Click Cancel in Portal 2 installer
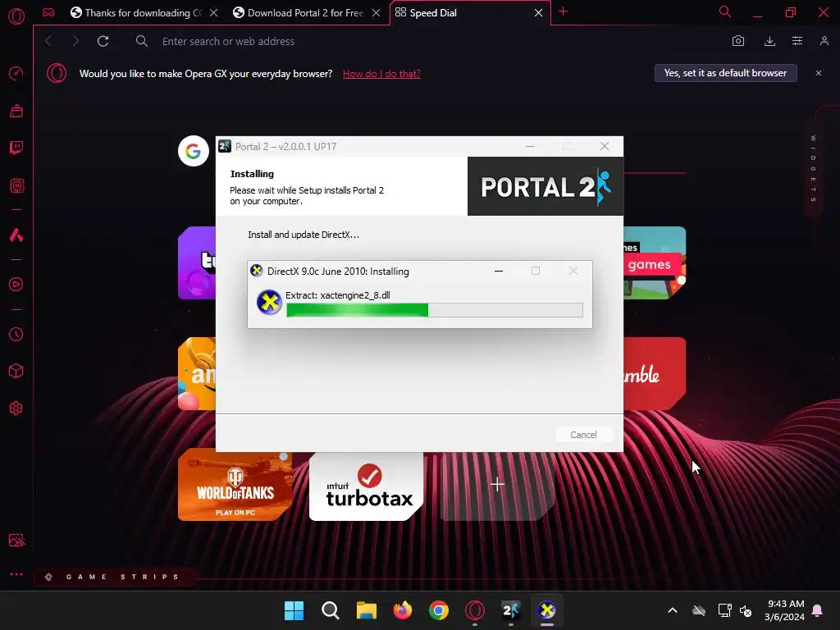840x630 pixels. pos(583,435)
